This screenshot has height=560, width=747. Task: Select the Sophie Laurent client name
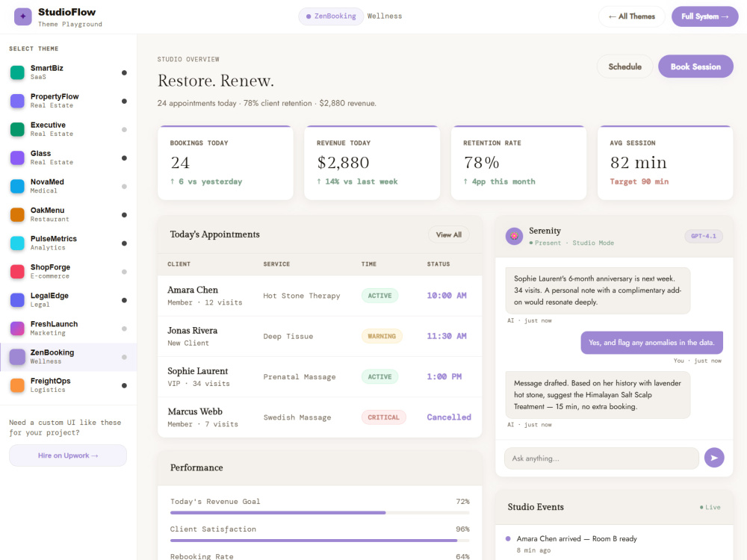click(x=197, y=371)
